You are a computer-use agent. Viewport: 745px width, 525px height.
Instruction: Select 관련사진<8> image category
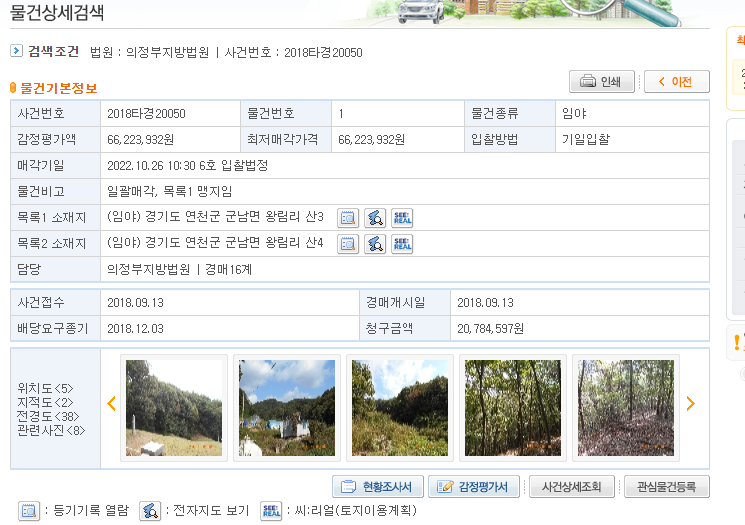51,430
